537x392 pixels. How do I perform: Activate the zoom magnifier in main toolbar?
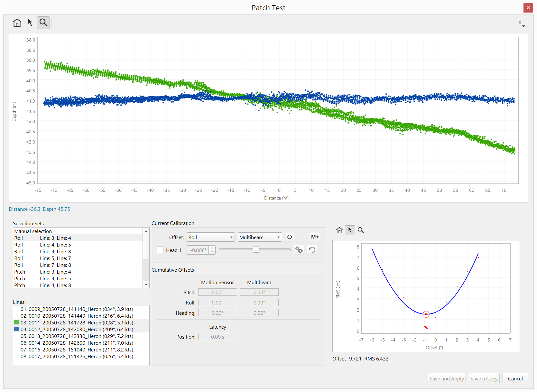click(43, 23)
